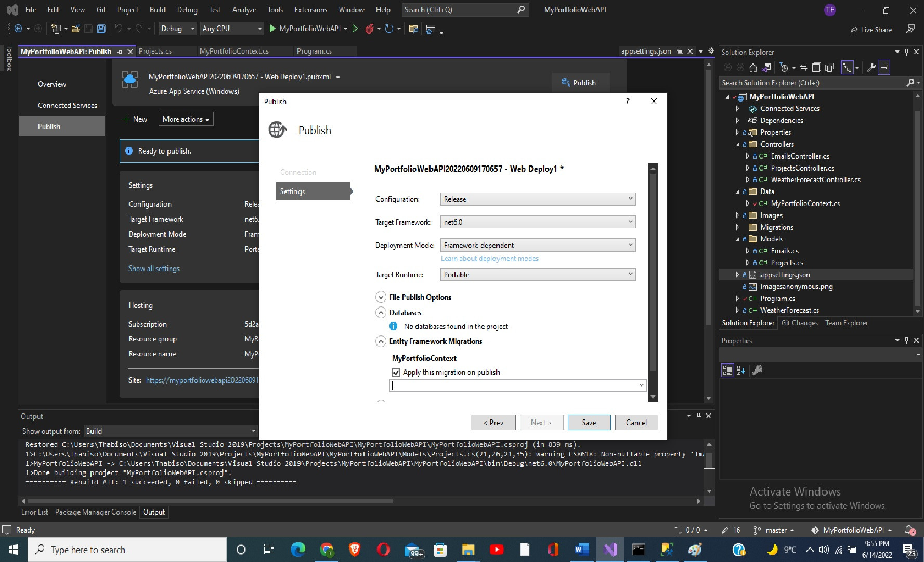Click the Hot Reload flame icon

point(369,29)
